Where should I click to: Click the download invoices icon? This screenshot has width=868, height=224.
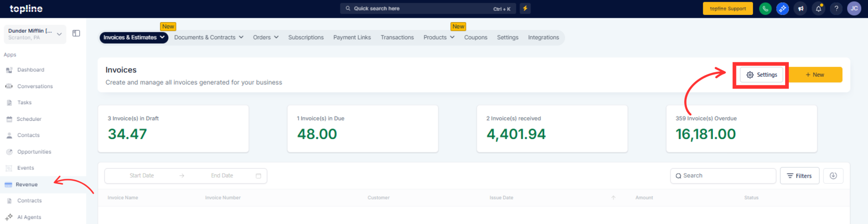pos(833,176)
